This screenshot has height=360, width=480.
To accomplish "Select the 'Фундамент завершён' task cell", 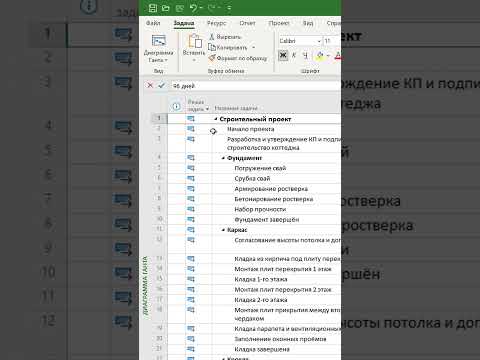I will 267,220.
